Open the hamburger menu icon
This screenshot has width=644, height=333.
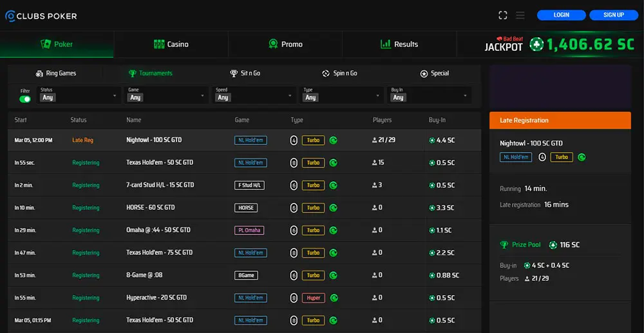click(520, 15)
